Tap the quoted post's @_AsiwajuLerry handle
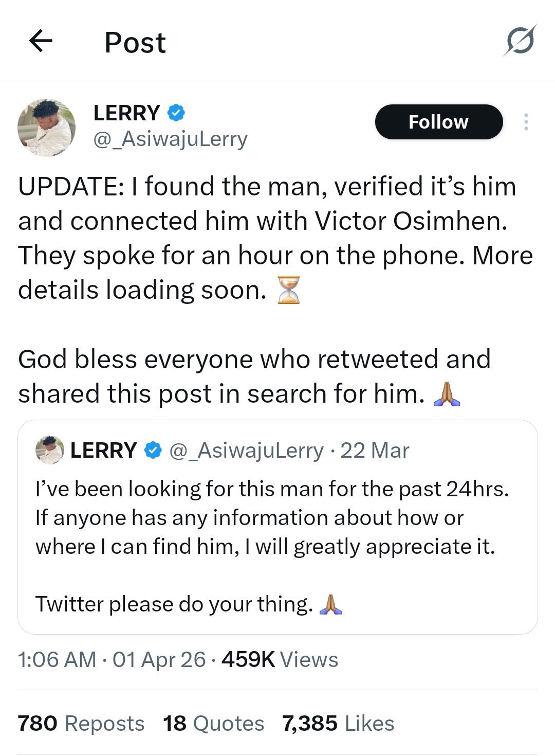The image size is (555, 756). pyautogui.click(x=246, y=451)
